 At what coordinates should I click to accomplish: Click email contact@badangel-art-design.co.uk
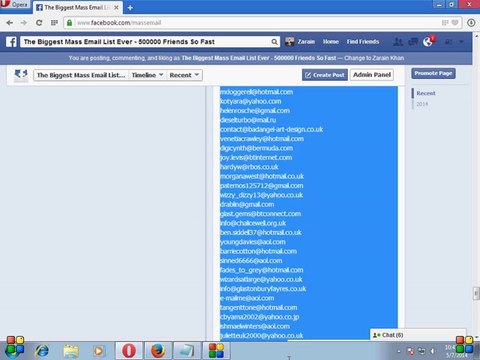(271, 129)
